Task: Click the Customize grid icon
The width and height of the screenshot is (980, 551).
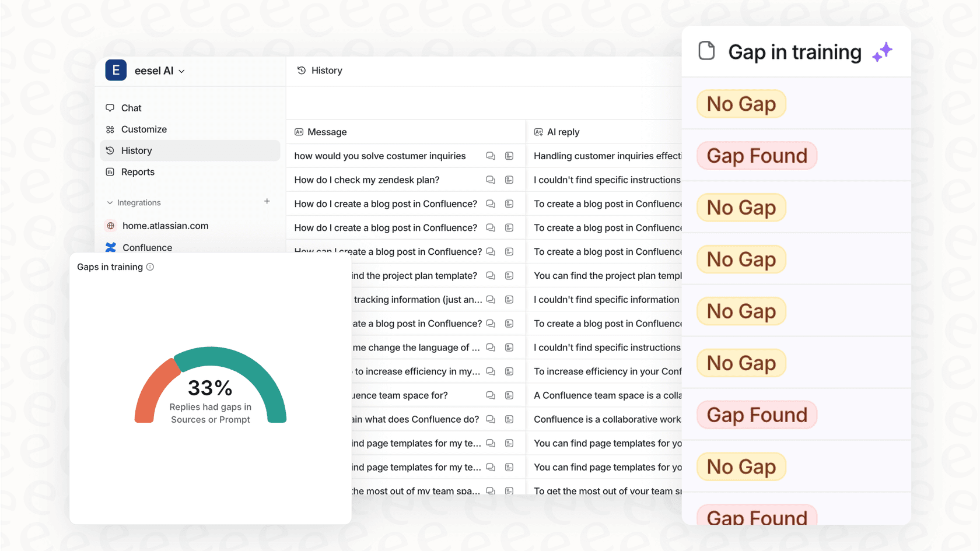Action: [110, 129]
